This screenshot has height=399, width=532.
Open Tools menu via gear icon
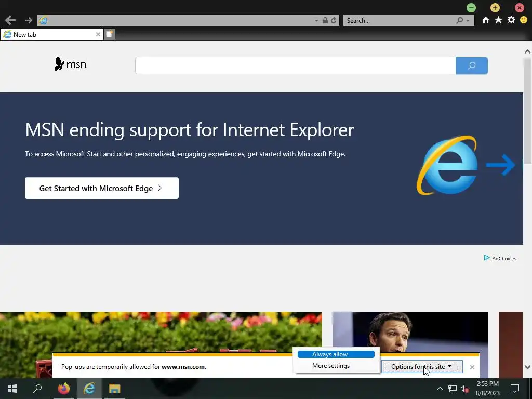pyautogui.click(x=511, y=20)
